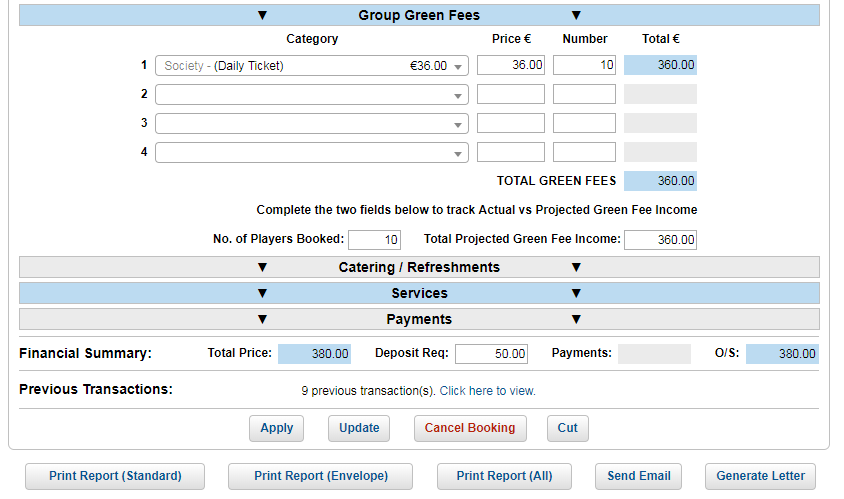This screenshot has width=844, height=499.
Task: Expand Catering / Refreshments section header
Action: (x=419, y=267)
